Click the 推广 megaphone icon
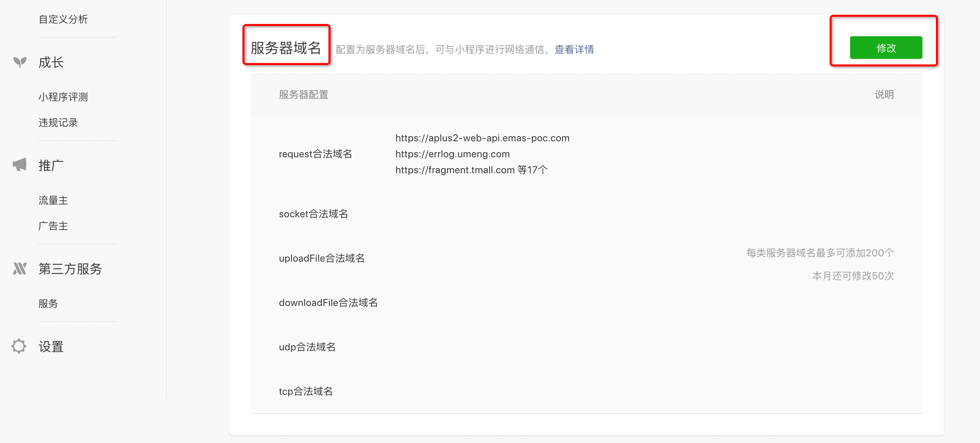This screenshot has width=980, height=443. [20, 165]
